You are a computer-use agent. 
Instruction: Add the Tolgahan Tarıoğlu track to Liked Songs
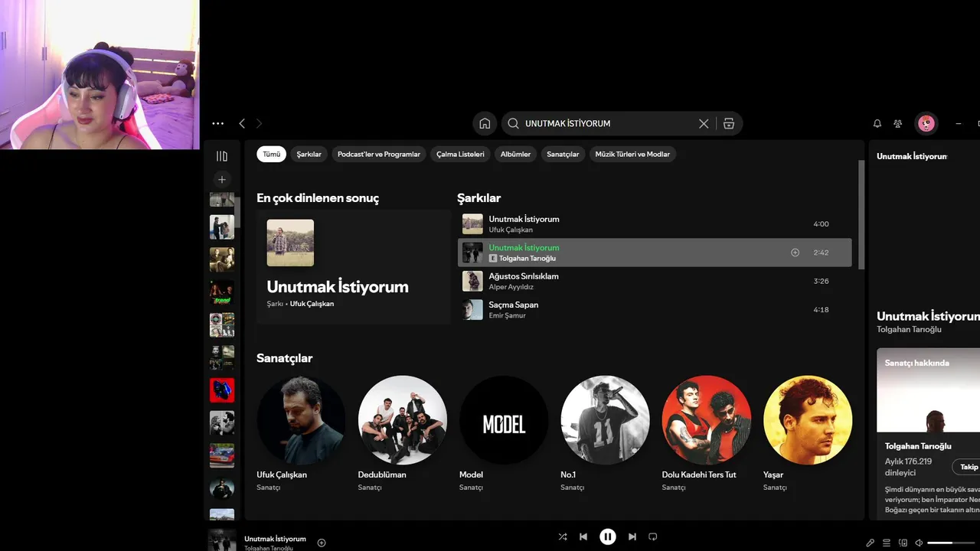pos(795,253)
